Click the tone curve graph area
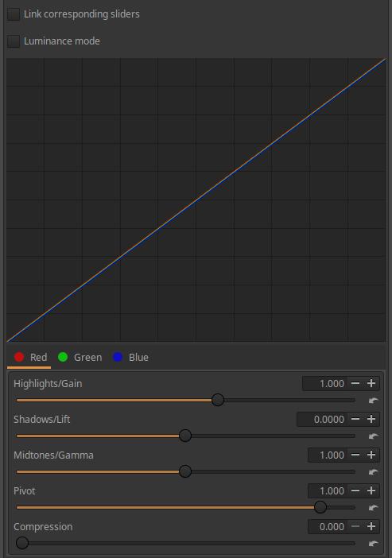 [x=196, y=200]
